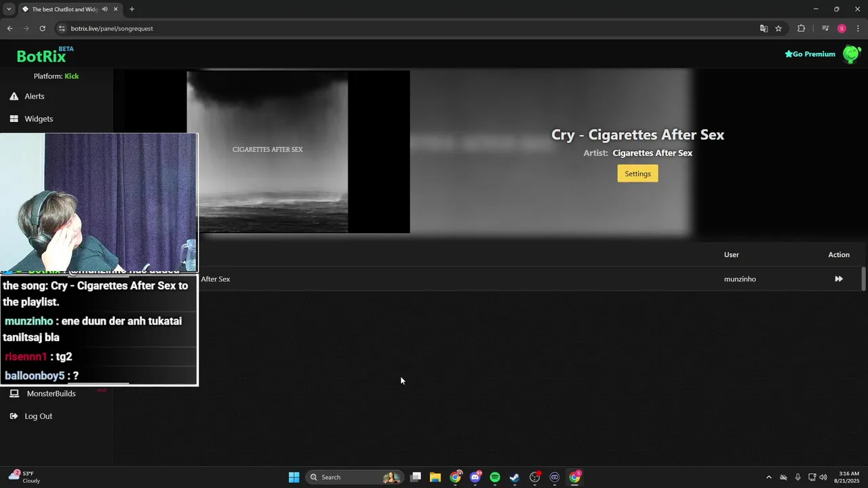868x488 pixels.
Task: Click the Cigarettes After Sex album cover
Action: (x=267, y=152)
